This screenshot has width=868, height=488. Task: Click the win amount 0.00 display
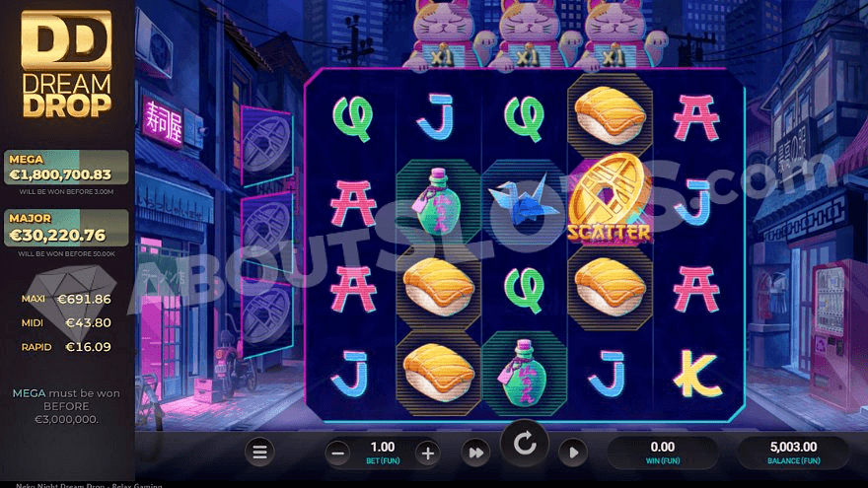(663, 453)
